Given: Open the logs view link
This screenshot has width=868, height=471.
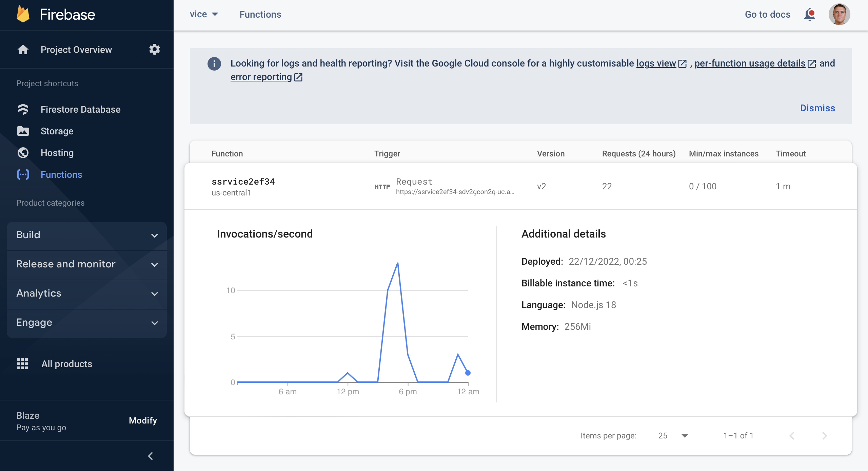Looking at the screenshot, I should click(x=656, y=63).
